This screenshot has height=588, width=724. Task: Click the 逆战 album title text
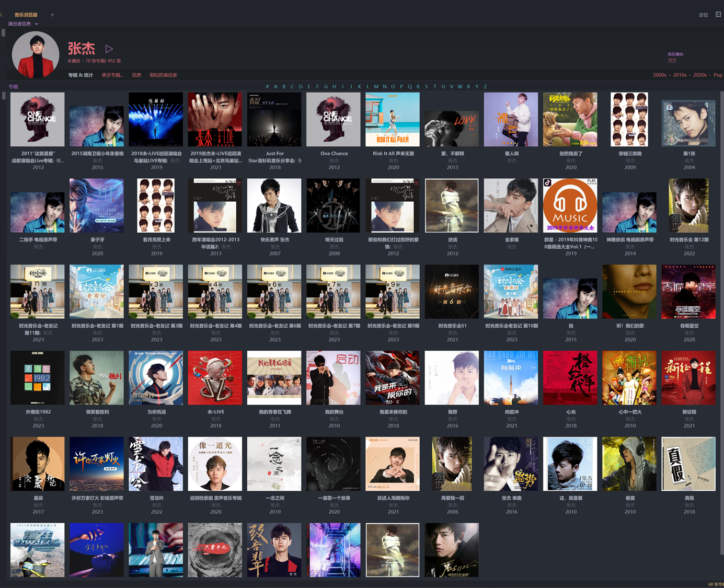pyautogui.click(x=453, y=240)
